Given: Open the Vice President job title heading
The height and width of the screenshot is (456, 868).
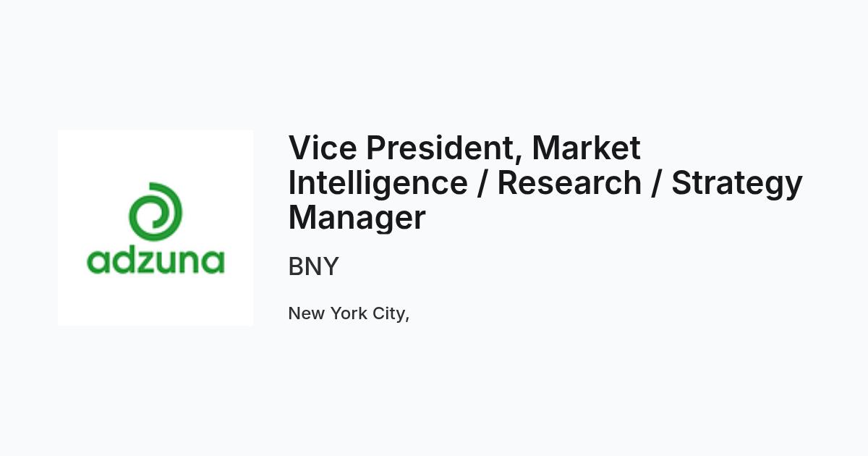Looking at the screenshot, I should tap(545, 183).
